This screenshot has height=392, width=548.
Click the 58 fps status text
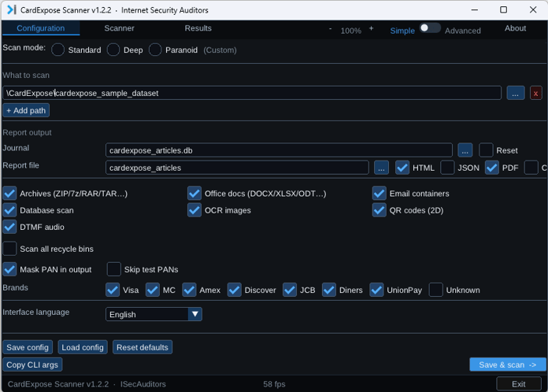tap(274, 384)
